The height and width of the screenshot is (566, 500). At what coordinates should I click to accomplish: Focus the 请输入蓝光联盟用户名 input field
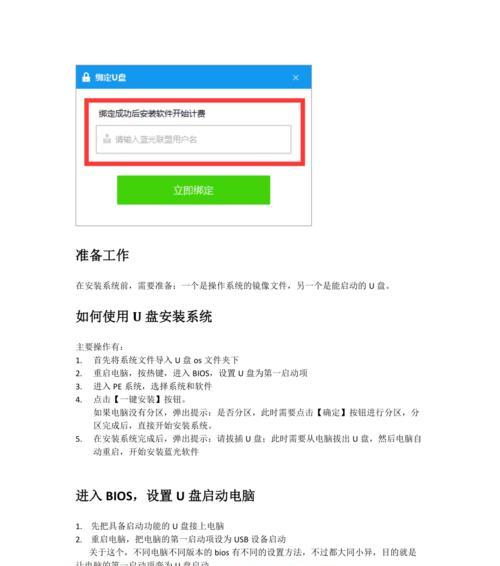click(194, 139)
